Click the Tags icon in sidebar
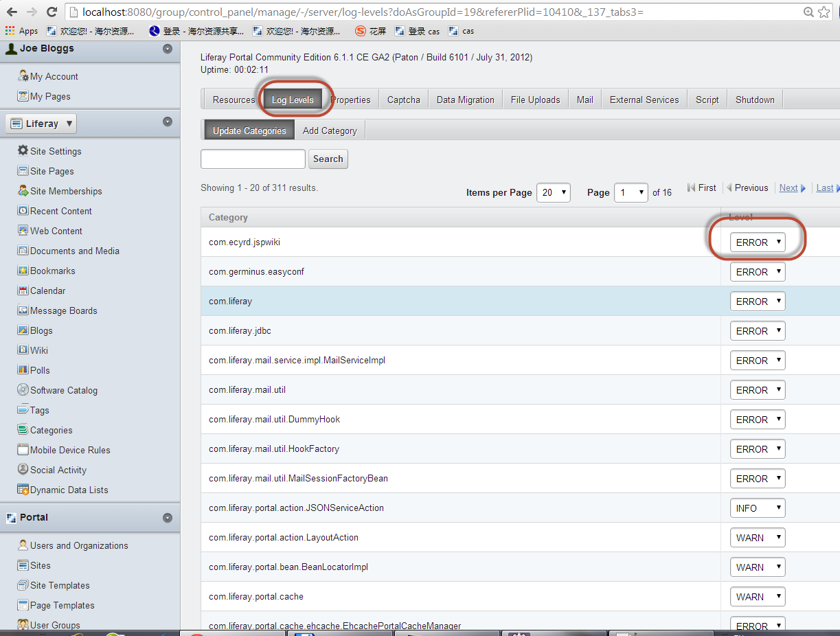 (x=23, y=410)
